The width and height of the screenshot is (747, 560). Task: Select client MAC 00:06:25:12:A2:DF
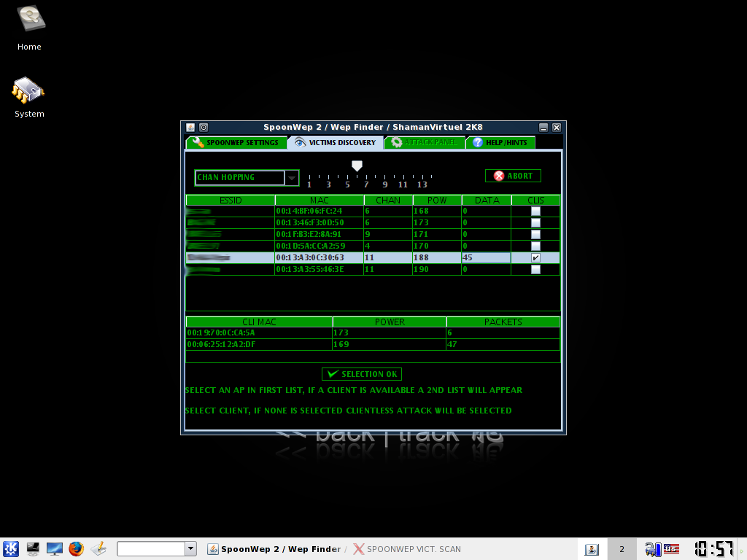click(259, 344)
